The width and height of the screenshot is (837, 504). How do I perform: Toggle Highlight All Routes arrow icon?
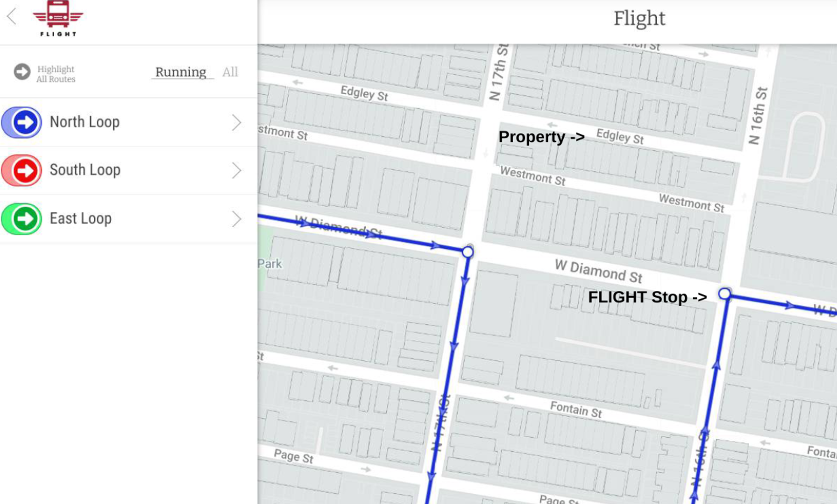[x=22, y=72]
